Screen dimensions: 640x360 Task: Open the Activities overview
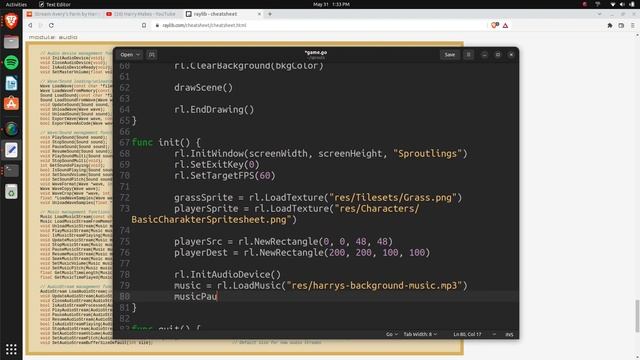(16, 4)
